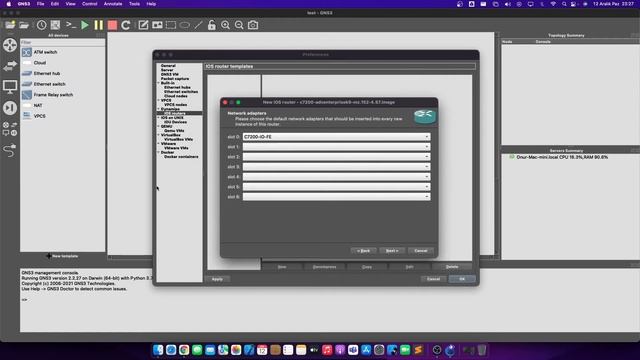The width and height of the screenshot is (640, 360).
Task: Click Delete button in IOS router templates
Action: click(452, 267)
